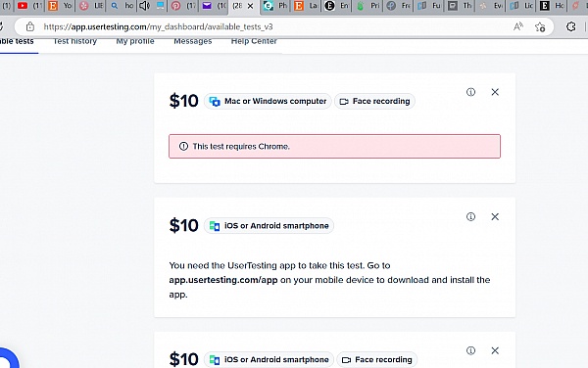
Task: Dismiss the first iOS or Android smartphone test
Action: [x=495, y=216]
